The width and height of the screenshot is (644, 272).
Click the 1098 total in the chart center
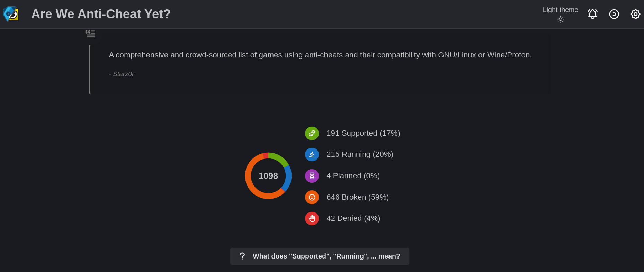click(x=268, y=176)
